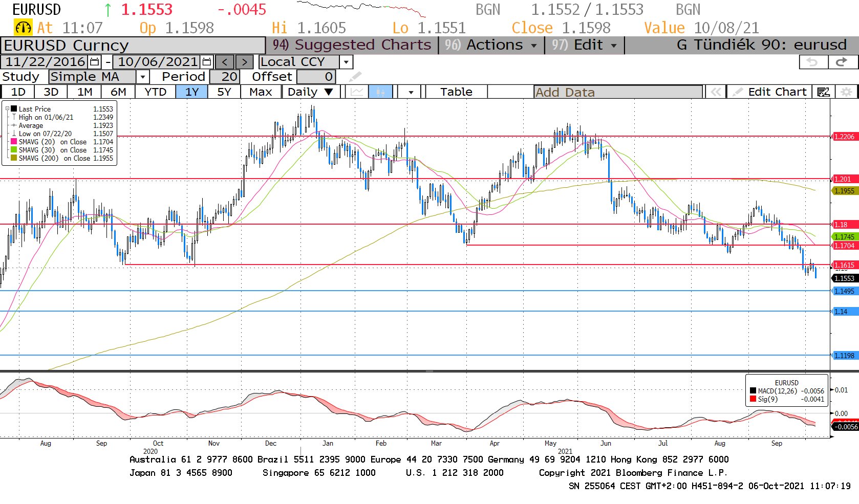The width and height of the screenshot is (859, 504).
Task: Open the Local CCY currency dropdown
Action: tap(347, 62)
